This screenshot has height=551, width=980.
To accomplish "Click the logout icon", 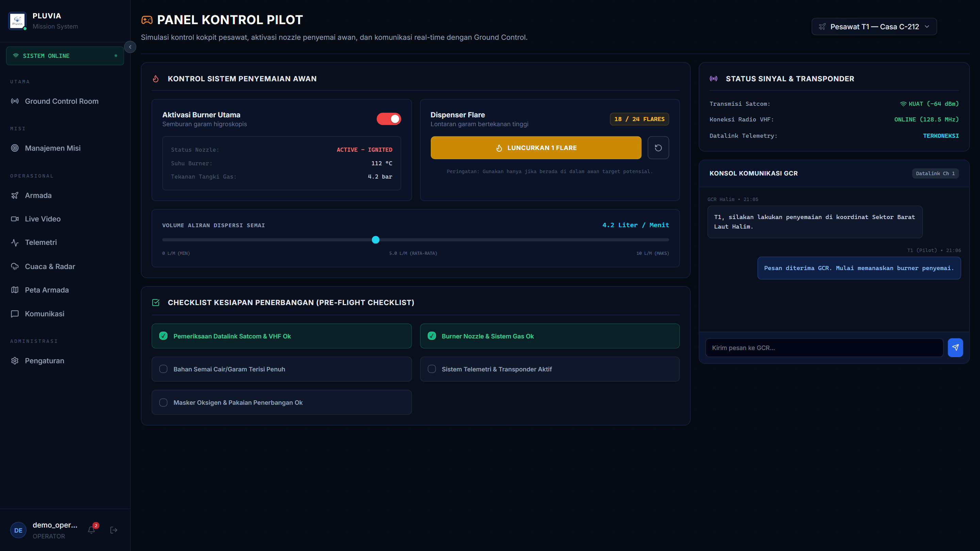I will (x=114, y=530).
